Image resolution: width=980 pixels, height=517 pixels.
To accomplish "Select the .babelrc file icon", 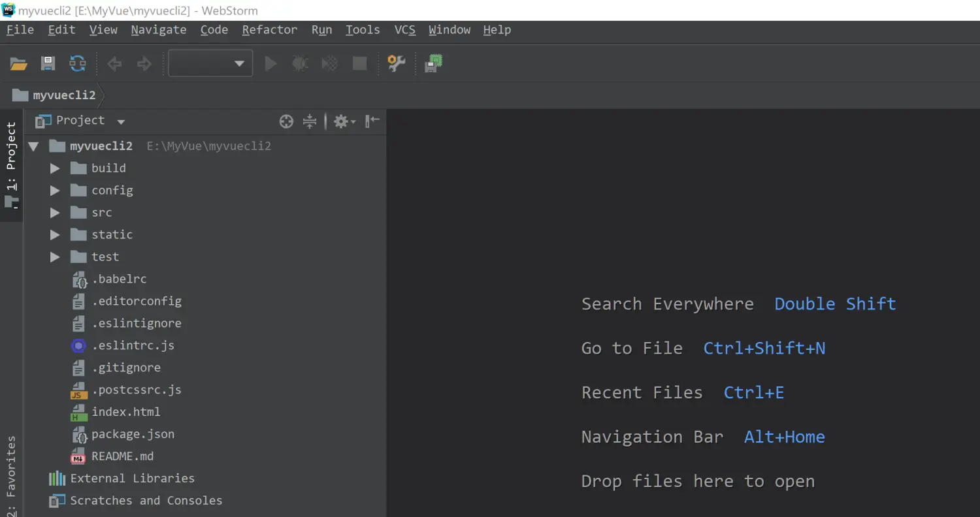I will click(x=78, y=279).
